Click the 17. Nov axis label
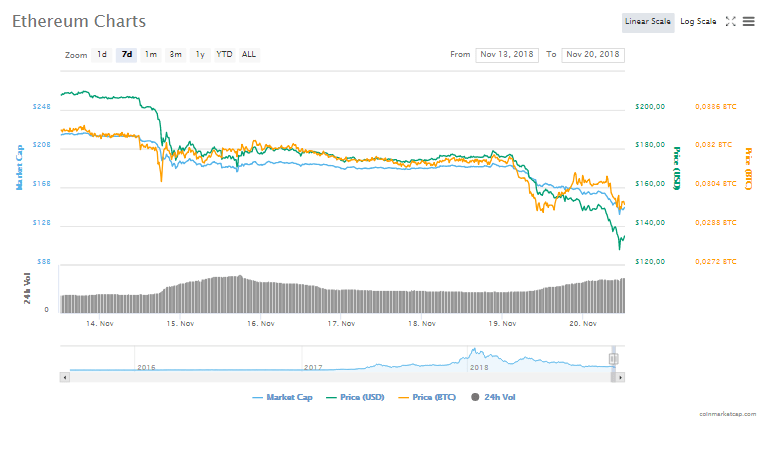The width and height of the screenshot is (768, 453). pos(341,324)
